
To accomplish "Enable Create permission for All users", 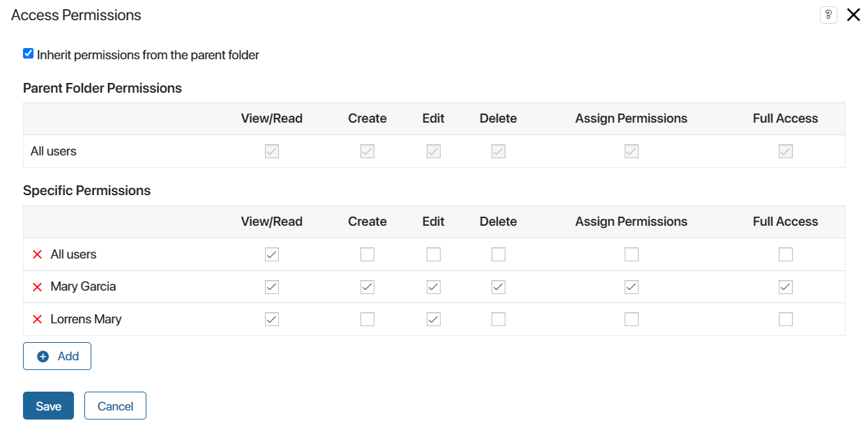I will coord(367,254).
